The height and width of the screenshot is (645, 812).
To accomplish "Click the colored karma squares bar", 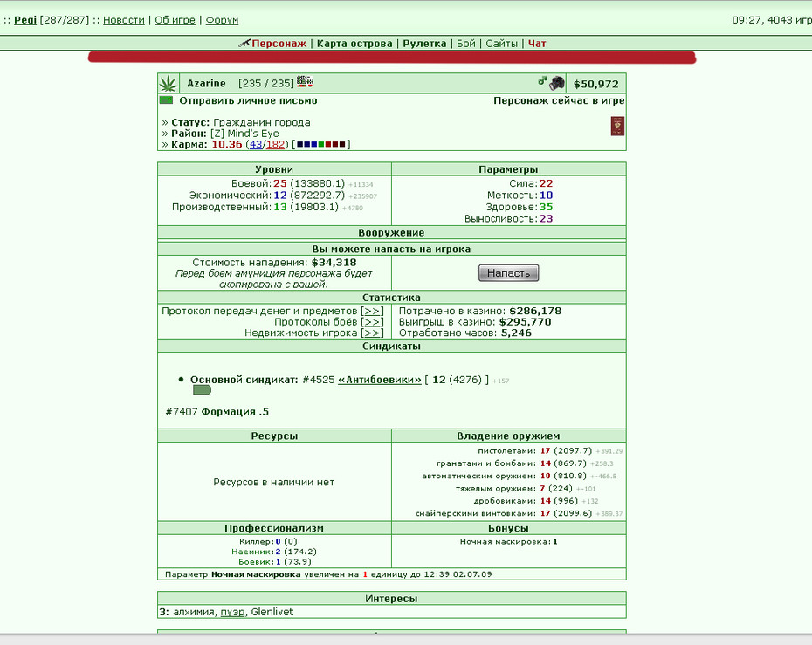I will 320,144.
